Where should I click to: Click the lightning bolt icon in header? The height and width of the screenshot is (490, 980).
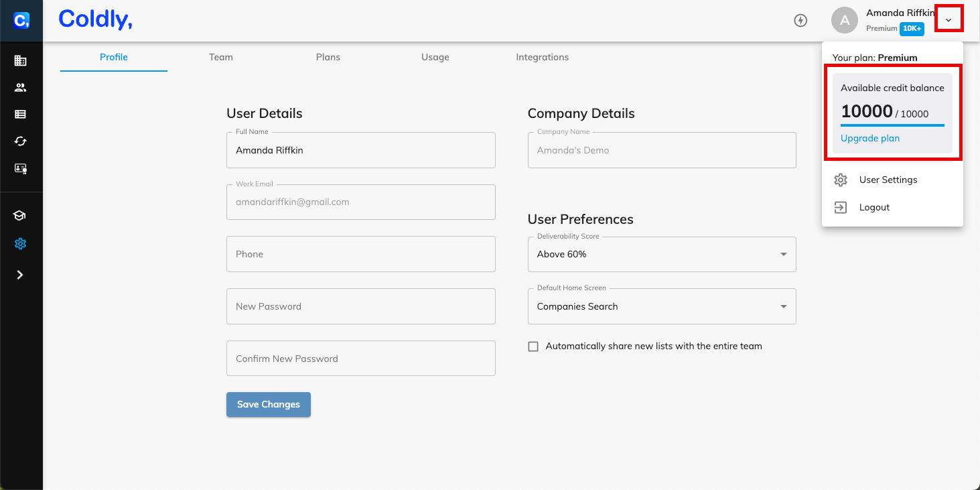[800, 20]
